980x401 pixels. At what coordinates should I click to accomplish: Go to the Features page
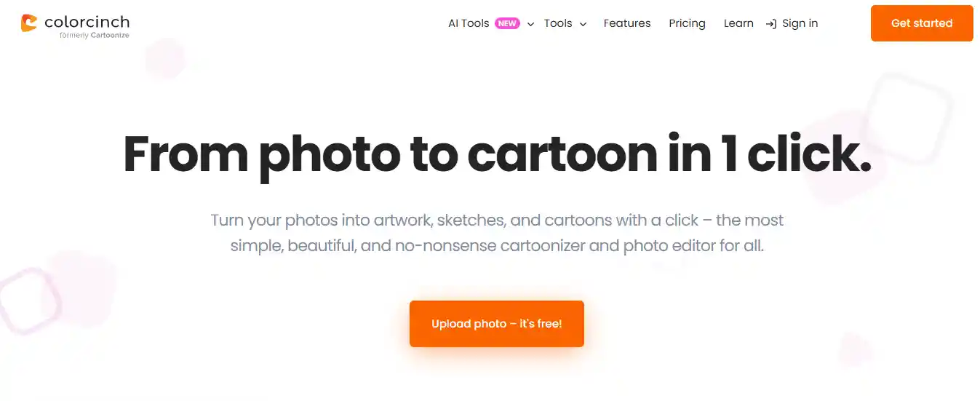pos(627,23)
